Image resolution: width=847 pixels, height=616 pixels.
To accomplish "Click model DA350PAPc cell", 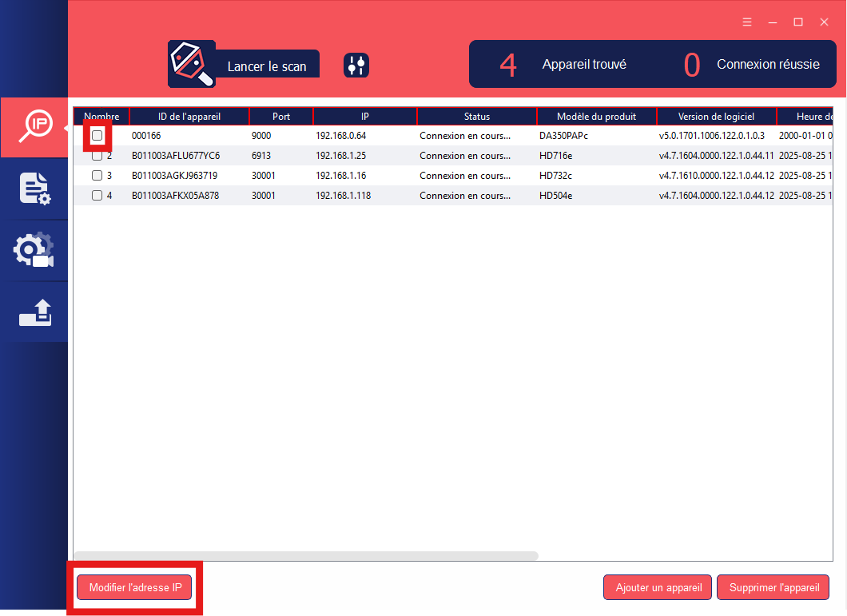I will point(563,136).
